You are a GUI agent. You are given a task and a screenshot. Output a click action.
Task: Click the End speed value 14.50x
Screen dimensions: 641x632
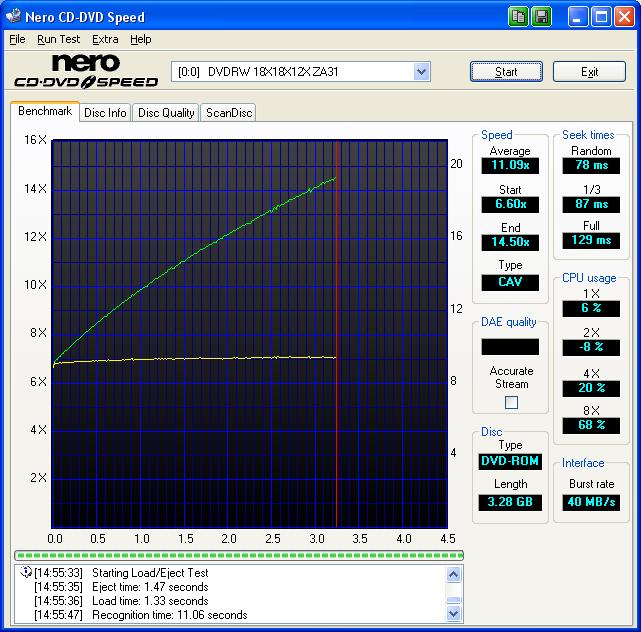pos(510,242)
